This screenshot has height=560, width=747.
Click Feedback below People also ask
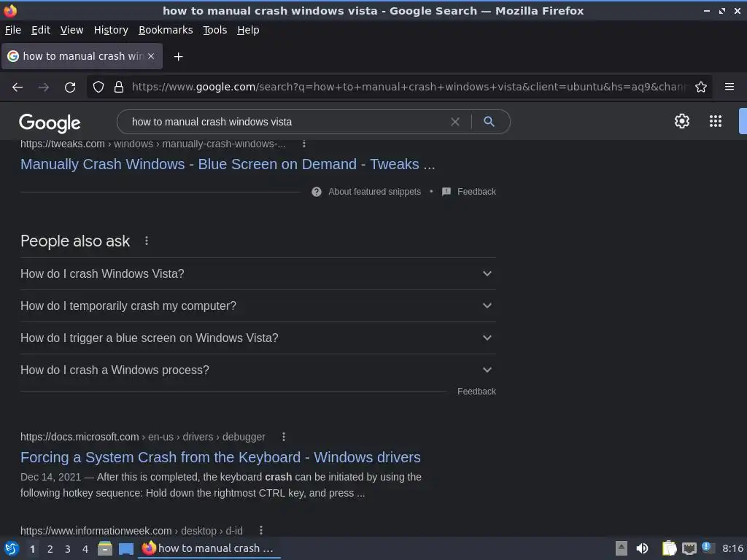click(x=476, y=392)
